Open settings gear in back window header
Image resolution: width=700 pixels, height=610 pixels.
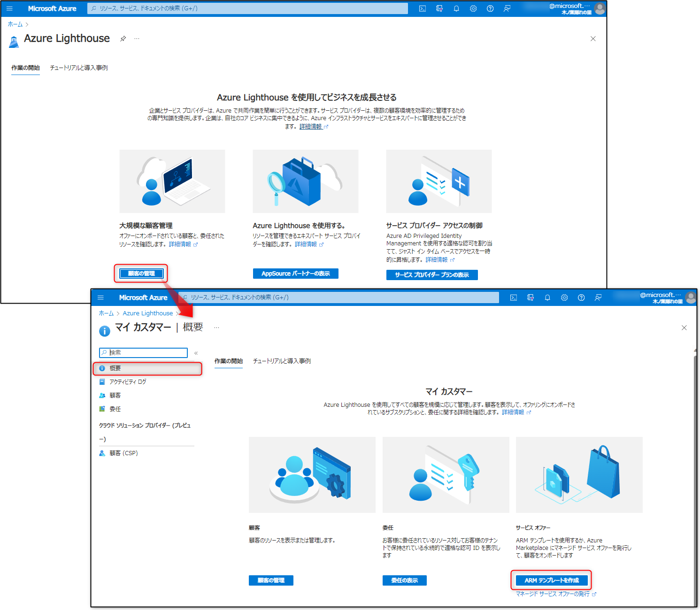point(473,8)
